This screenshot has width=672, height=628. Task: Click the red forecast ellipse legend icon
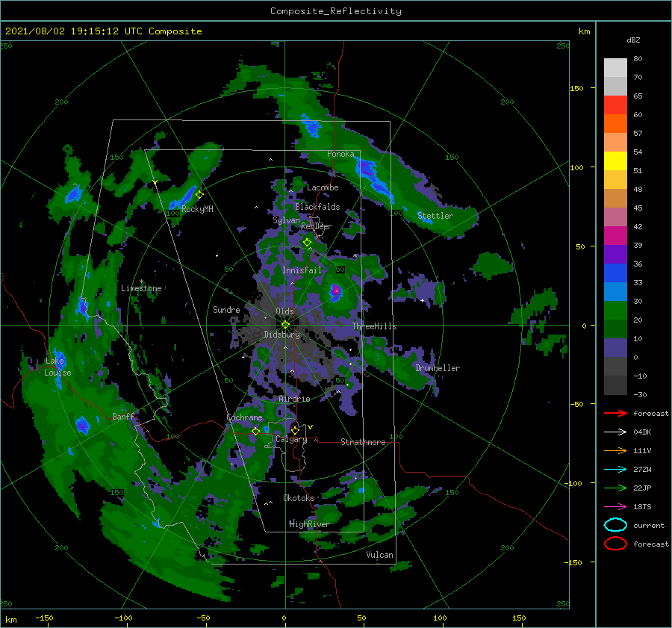click(x=615, y=544)
